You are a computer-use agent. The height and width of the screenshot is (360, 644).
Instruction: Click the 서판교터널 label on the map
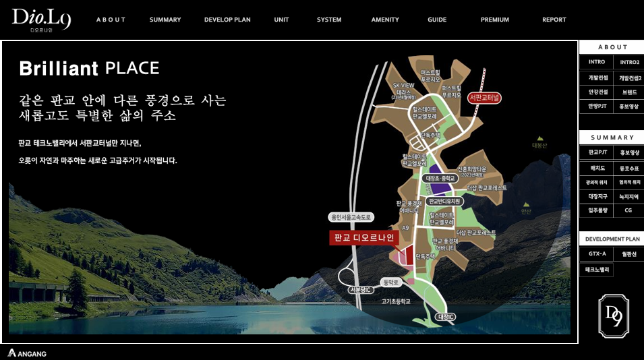[x=484, y=98]
